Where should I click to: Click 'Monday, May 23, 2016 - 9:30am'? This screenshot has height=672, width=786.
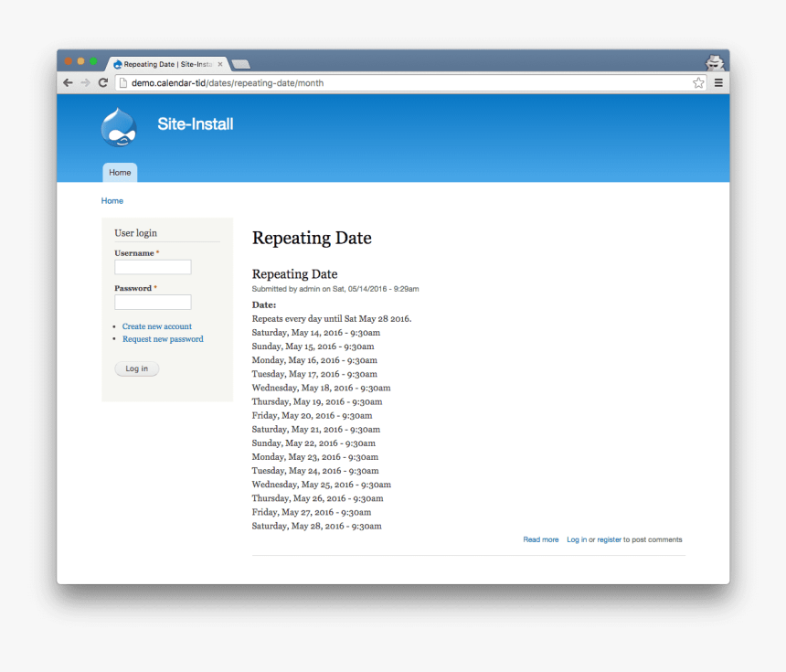point(315,457)
